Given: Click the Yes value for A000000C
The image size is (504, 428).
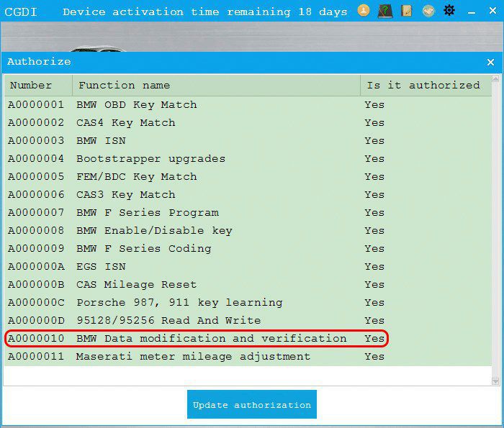Looking at the screenshot, I should point(374,302).
